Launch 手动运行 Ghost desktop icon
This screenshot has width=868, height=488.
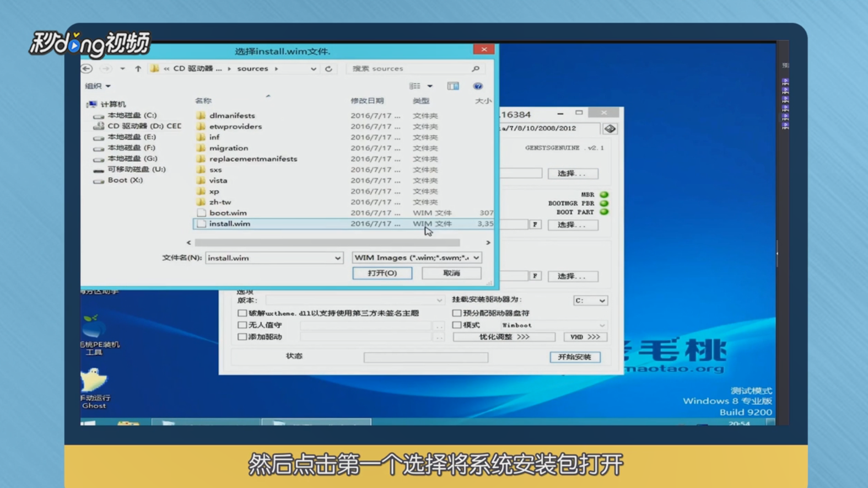[94, 388]
